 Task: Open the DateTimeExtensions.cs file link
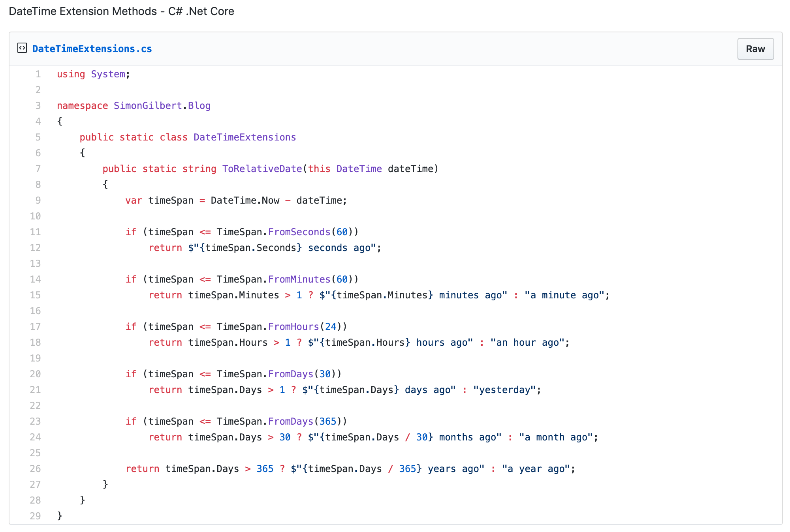point(92,49)
